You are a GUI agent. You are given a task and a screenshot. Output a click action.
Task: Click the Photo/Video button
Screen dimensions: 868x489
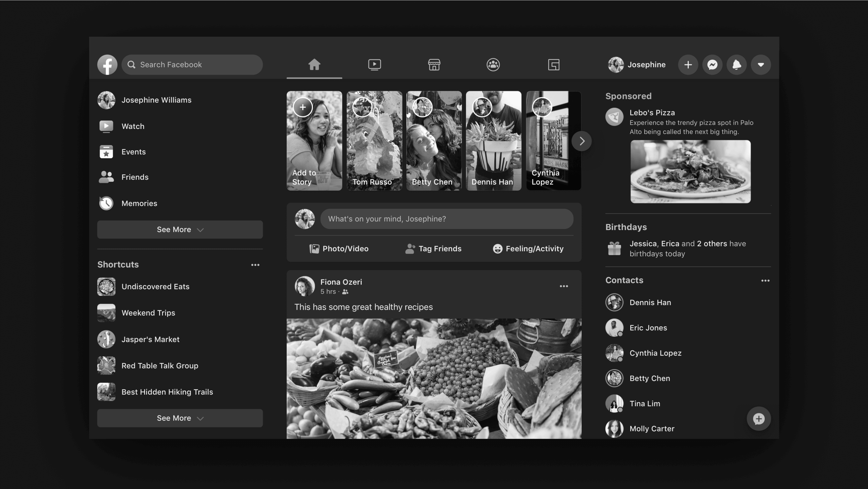tap(339, 249)
